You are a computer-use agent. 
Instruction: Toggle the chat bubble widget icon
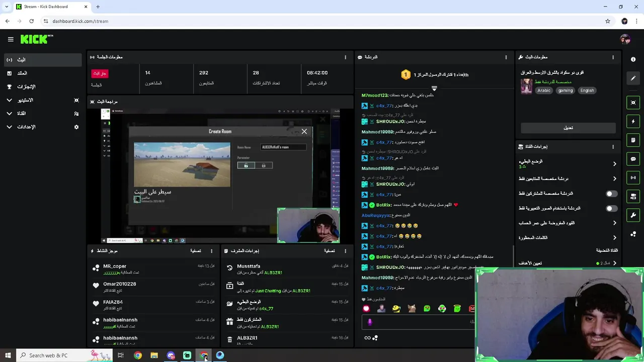tap(633, 159)
